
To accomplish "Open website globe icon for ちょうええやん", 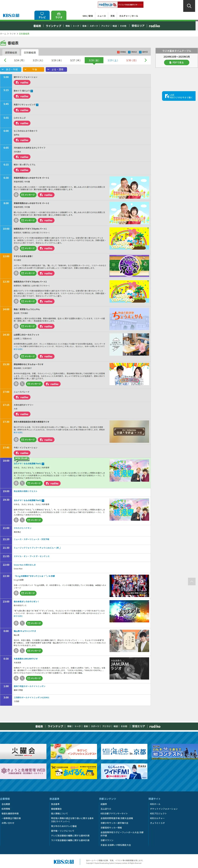I will click(x=16, y=326).
